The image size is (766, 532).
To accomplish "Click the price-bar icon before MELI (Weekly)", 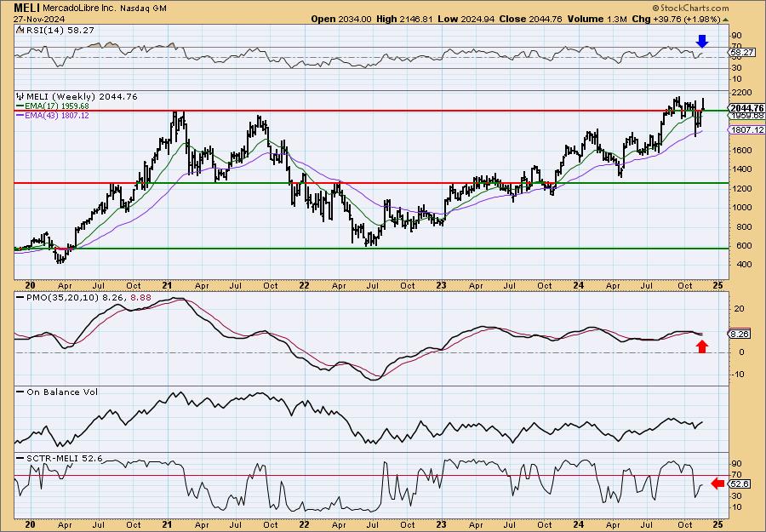I will (x=20, y=96).
